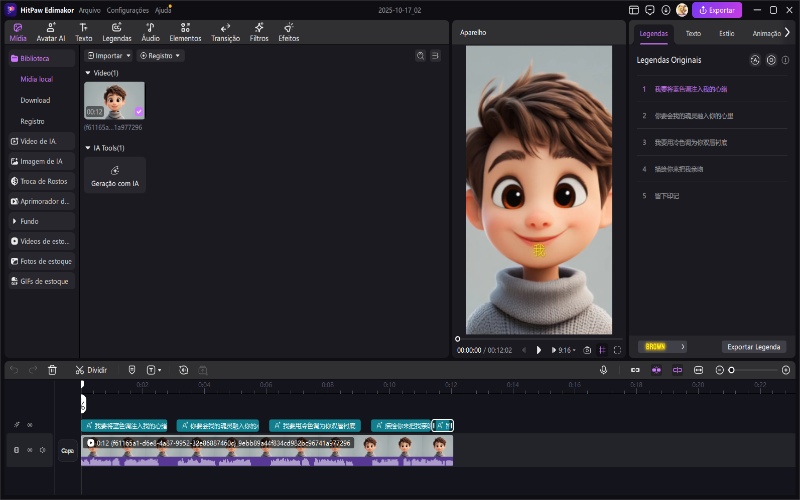Click the Exportar Legenda button
The image size is (800, 500).
coord(754,347)
